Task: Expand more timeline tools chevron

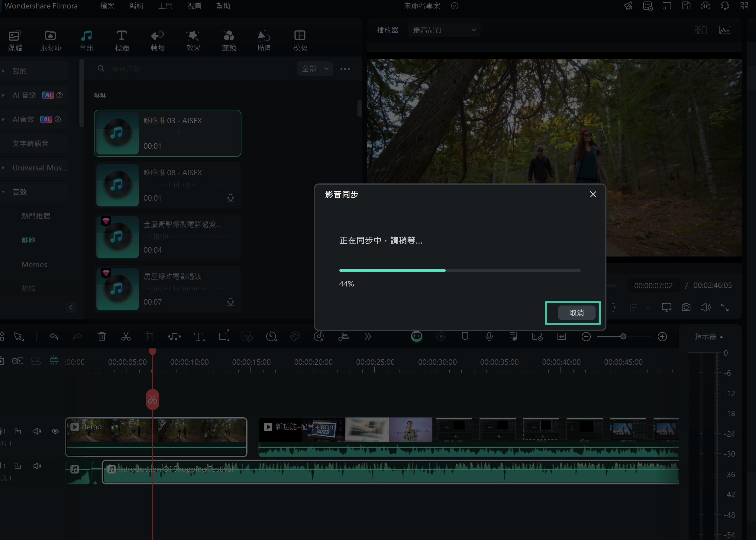Action: click(368, 337)
